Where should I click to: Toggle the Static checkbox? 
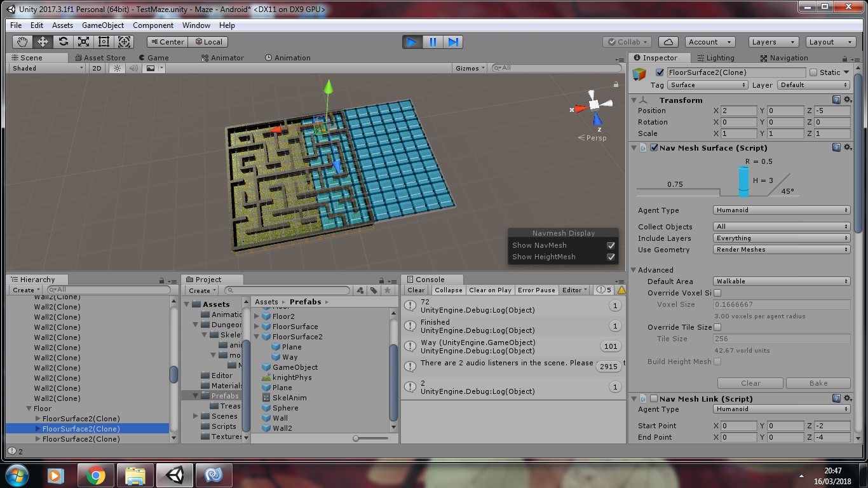click(x=813, y=72)
